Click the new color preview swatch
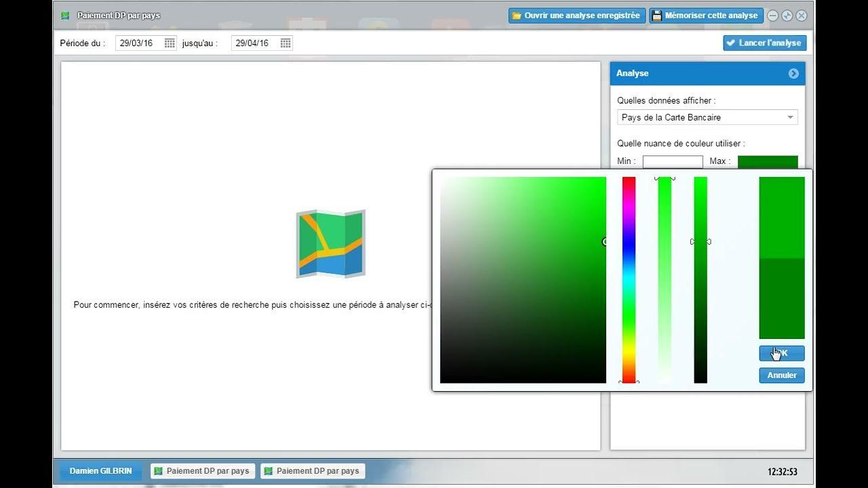868x488 pixels. 782,218
